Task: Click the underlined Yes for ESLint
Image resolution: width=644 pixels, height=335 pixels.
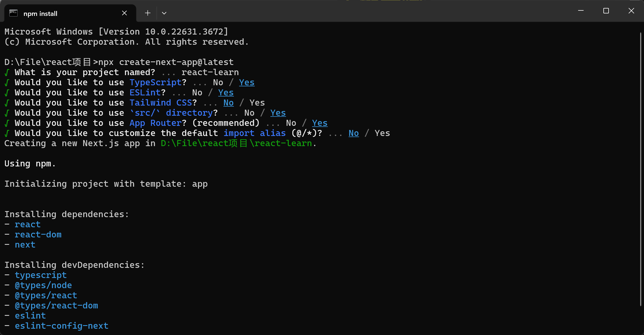Action: click(x=226, y=93)
